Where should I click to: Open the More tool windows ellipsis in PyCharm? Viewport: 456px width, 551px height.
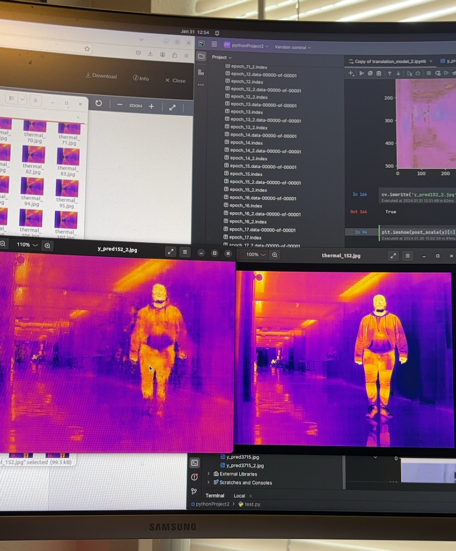201,85
